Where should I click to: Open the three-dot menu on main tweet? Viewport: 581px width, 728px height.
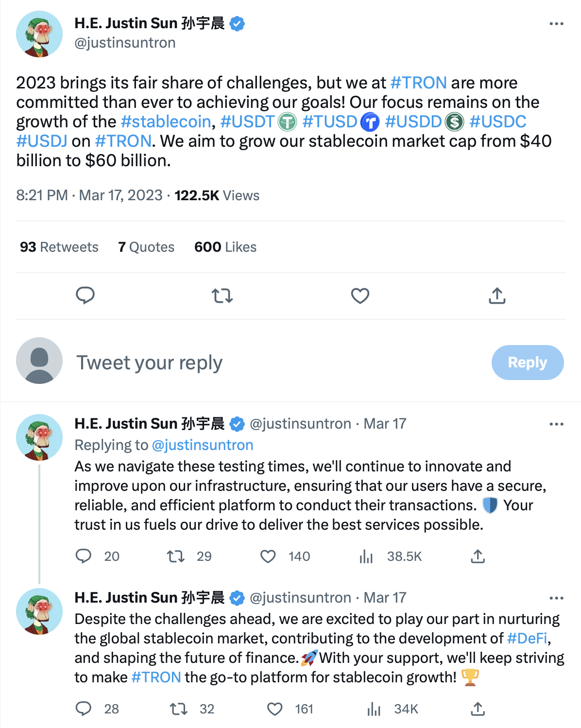556,24
